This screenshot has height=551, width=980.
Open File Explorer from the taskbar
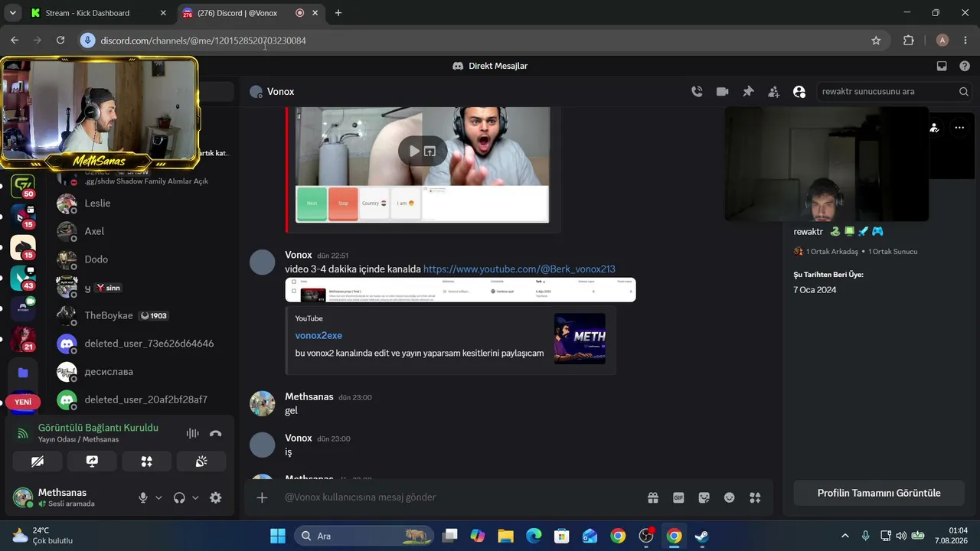coord(505,536)
